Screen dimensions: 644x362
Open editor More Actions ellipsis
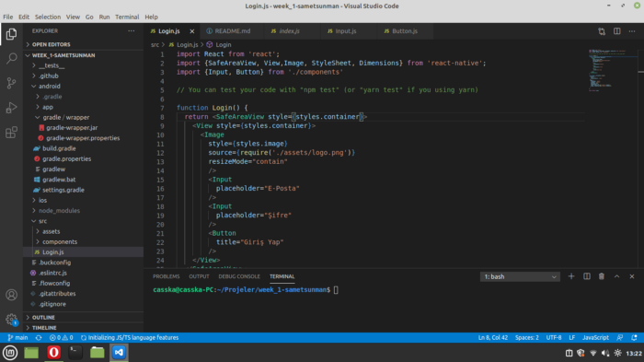pos(632,31)
